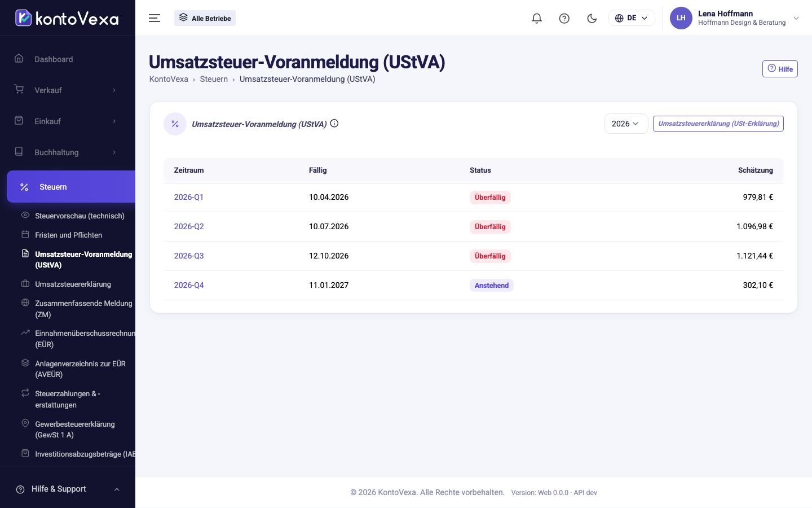Viewport: 812px width, 508px height.
Task: Open the notifications bell
Action: click(537, 18)
